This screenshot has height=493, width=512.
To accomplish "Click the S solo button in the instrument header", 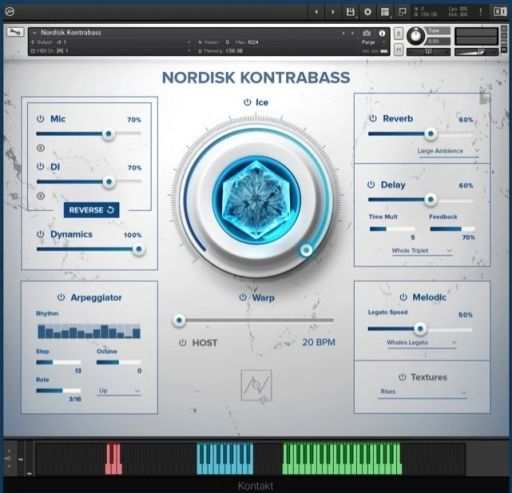I will [399, 34].
